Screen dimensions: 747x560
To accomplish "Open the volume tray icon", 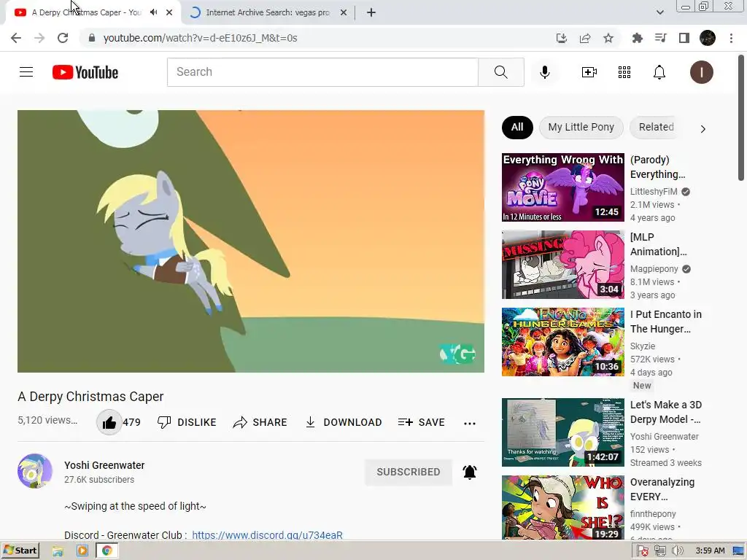I will pyautogui.click(x=677, y=551).
